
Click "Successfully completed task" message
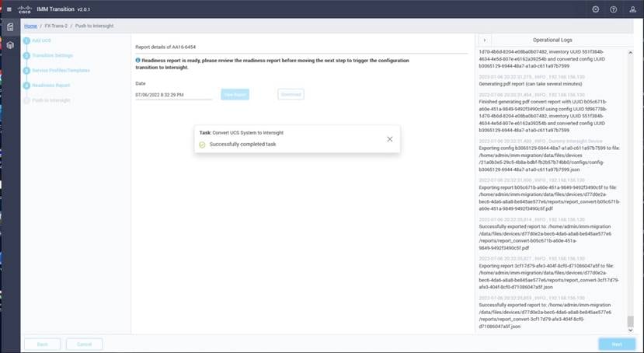pyautogui.click(x=242, y=145)
